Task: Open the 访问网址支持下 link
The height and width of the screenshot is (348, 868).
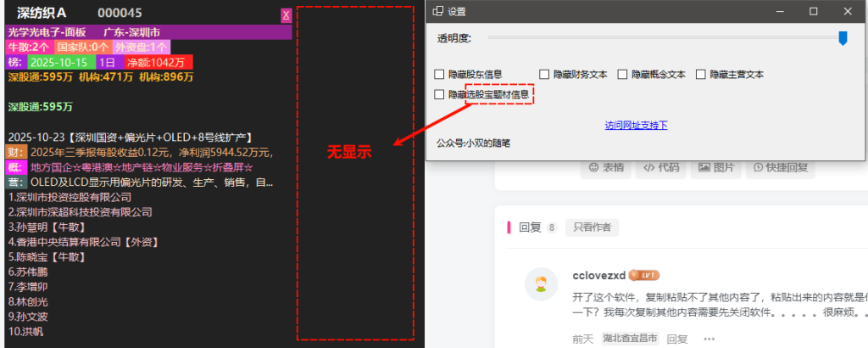Action: 636,126
